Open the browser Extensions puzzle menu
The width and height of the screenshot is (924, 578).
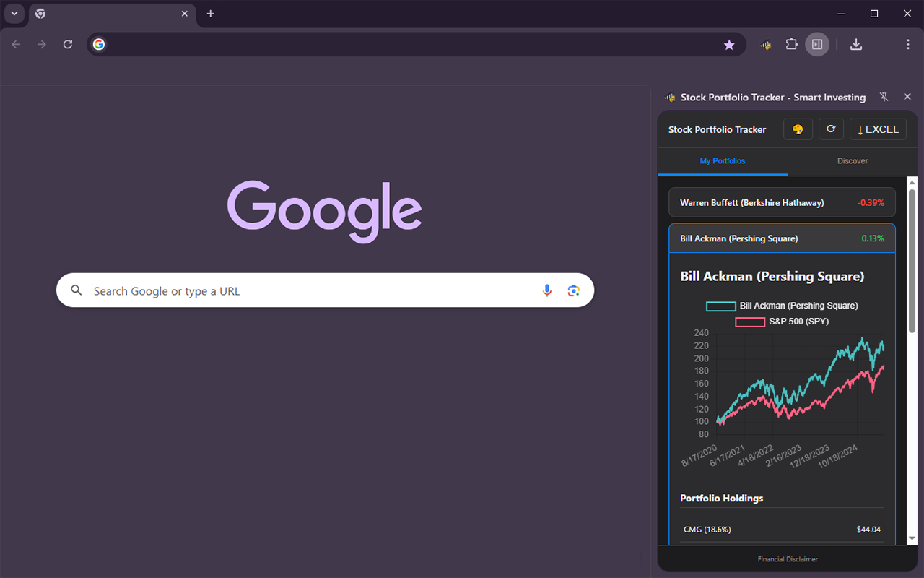point(792,45)
